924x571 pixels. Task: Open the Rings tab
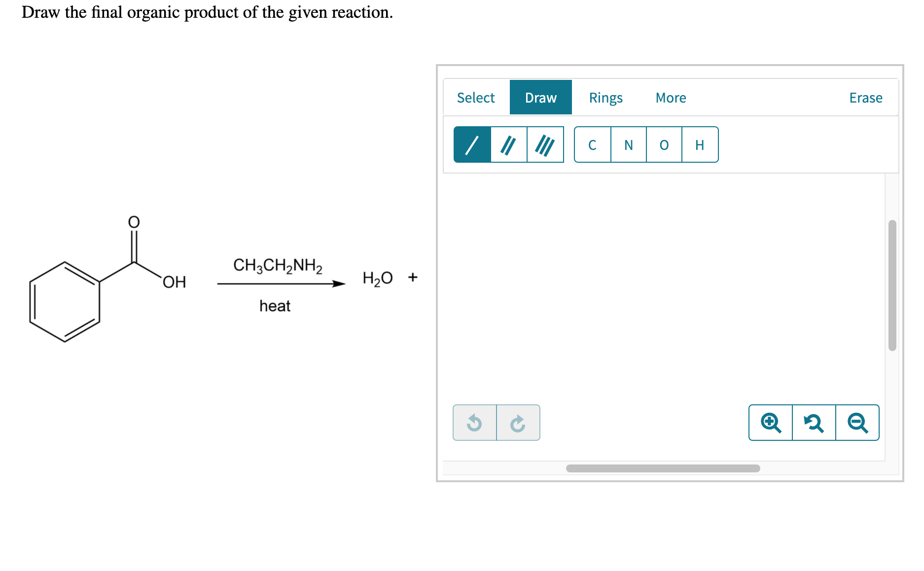pyautogui.click(x=606, y=98)
